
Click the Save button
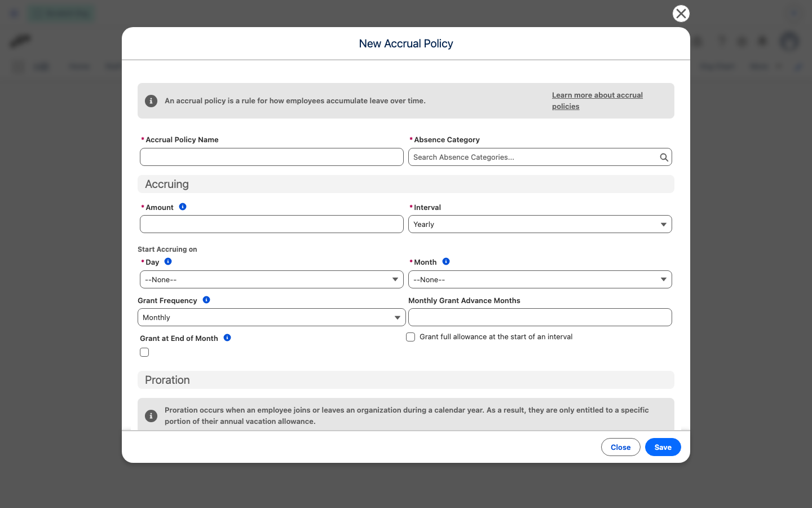coord(663,447)
